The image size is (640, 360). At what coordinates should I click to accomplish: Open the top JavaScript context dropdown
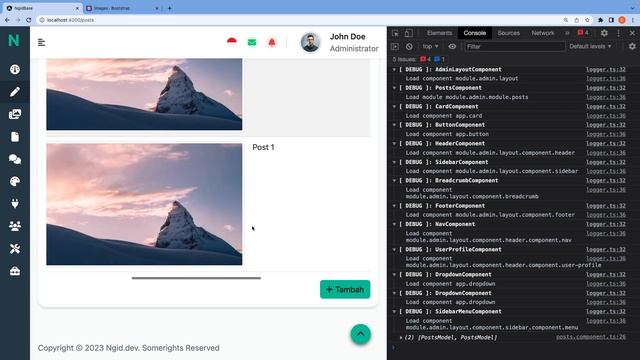[x=430, y=47]
